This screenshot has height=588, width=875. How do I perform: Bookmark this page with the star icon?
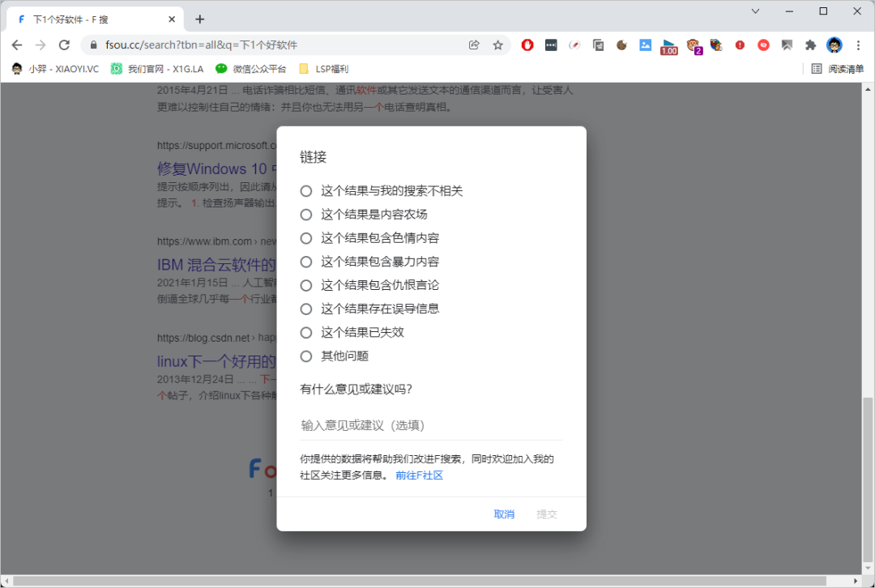(497, 45)
